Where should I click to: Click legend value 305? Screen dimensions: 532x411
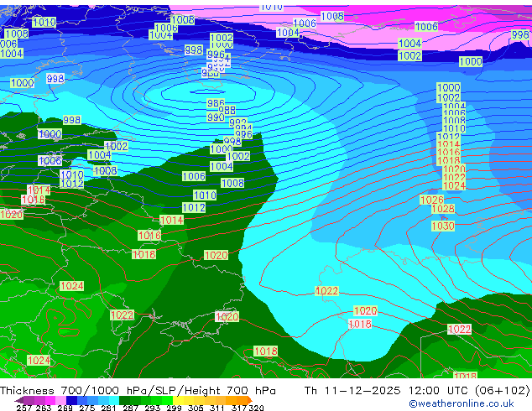tap(196, 408)
